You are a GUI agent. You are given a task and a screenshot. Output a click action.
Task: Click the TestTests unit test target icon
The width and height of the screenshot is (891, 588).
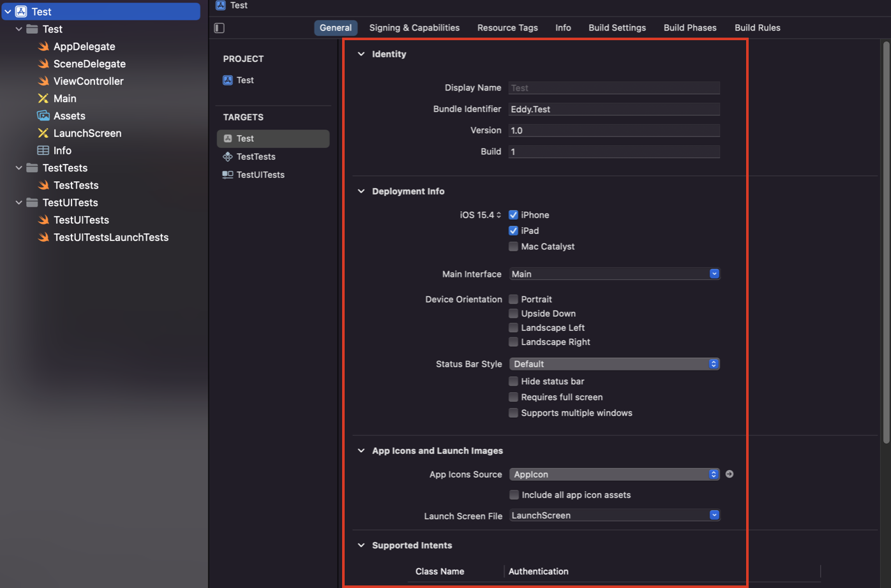click(x=228, y=156)
